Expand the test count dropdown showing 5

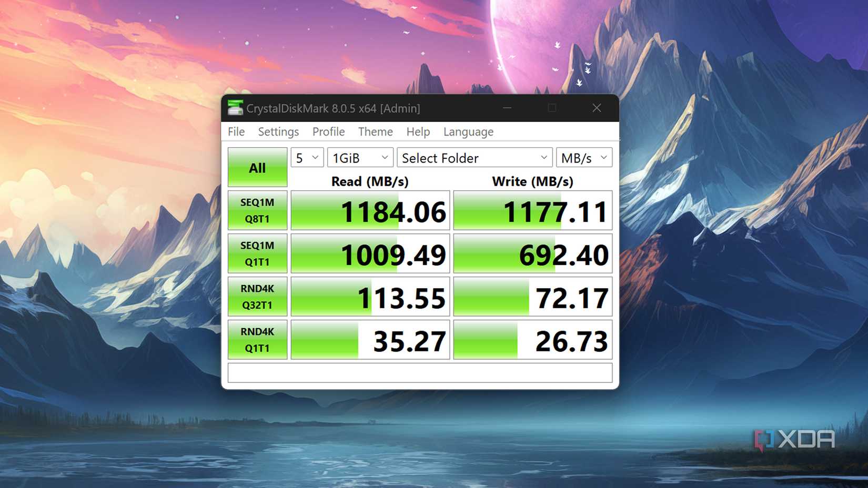tap(307, 158)
